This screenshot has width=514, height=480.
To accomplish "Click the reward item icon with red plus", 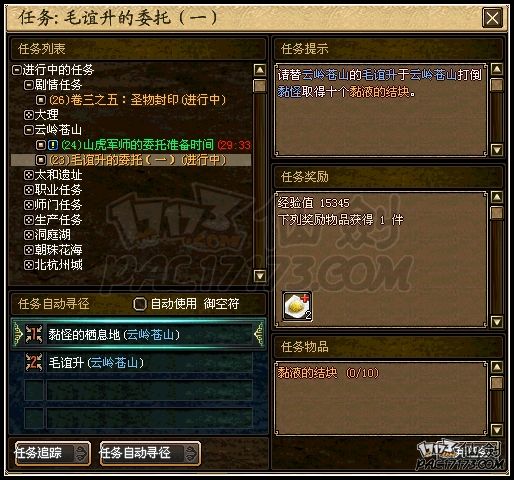I will pyautogui.click(x=297, y=306).
